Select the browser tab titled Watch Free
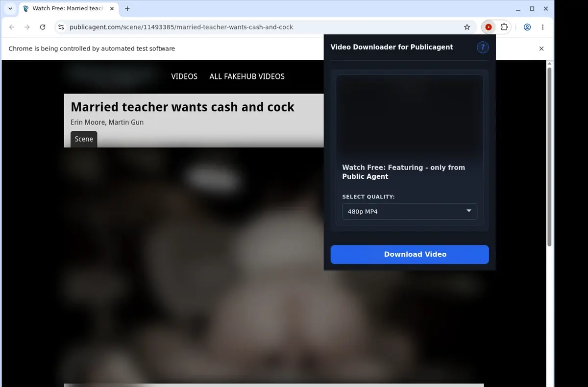588x387 pixels. (x=68, y=9)
